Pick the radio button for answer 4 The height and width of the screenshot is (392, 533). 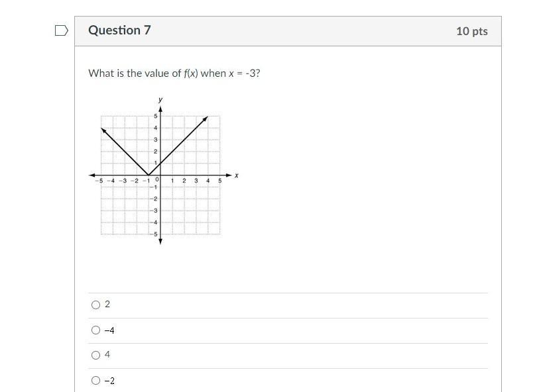point(96,356)
